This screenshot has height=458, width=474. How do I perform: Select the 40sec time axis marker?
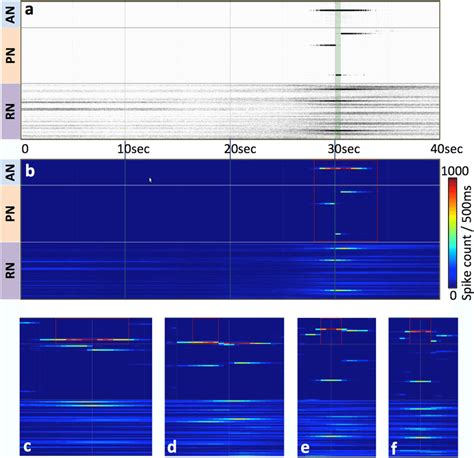click(446, 149)
